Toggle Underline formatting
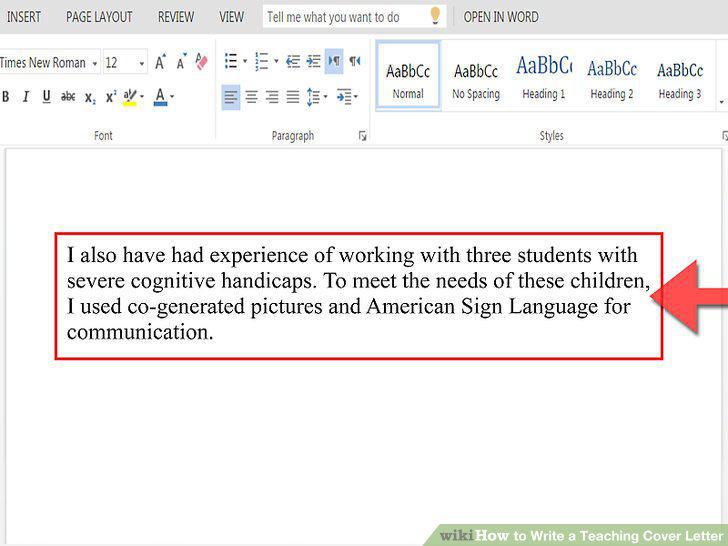This screenshot has width=728, height=546. point(46,97)
